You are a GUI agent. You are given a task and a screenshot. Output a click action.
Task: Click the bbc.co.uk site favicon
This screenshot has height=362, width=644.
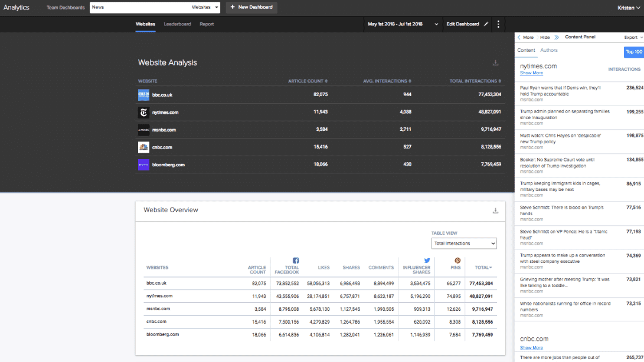pos(143,94)
